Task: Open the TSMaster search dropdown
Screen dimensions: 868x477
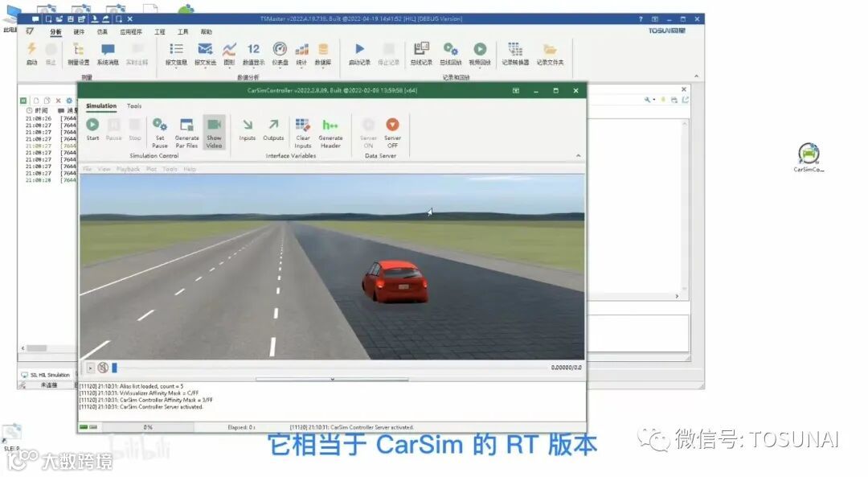Action: point(649,100)
